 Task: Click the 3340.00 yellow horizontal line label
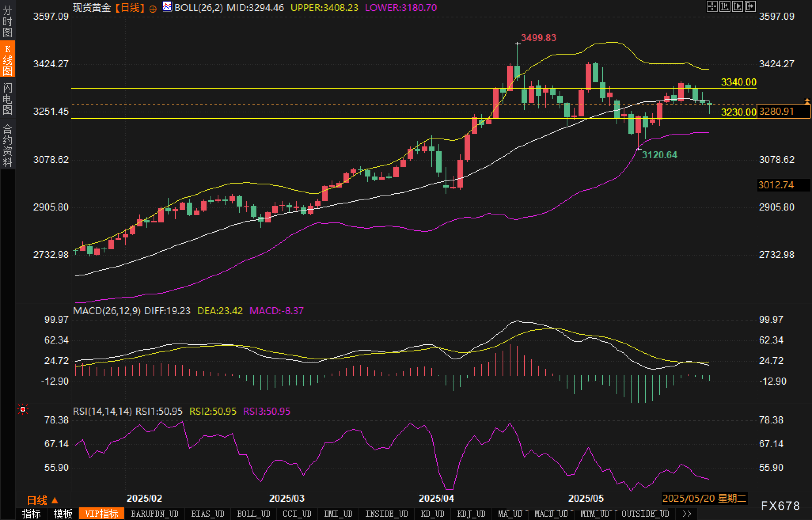pyautogui.click(x=738, y=82)
